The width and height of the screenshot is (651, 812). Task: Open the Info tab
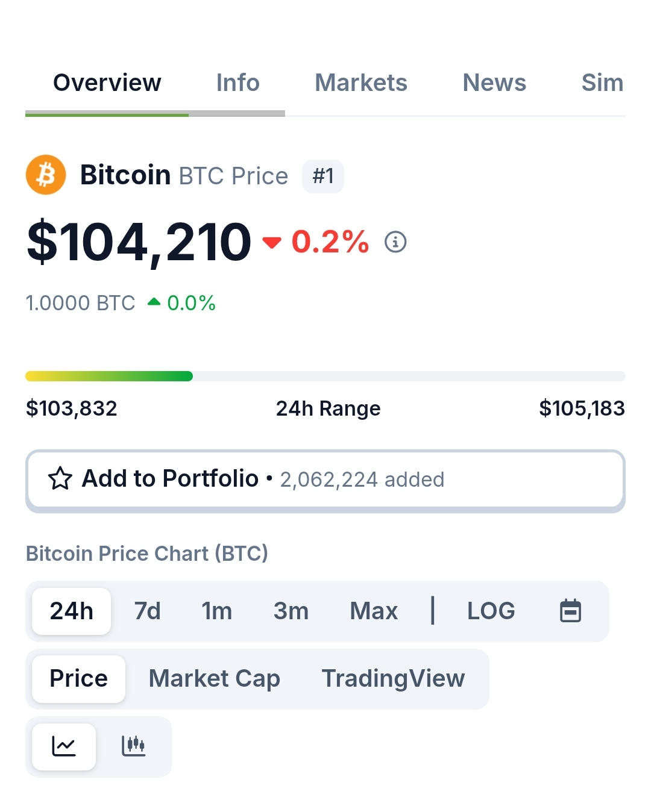pos(237,83)
